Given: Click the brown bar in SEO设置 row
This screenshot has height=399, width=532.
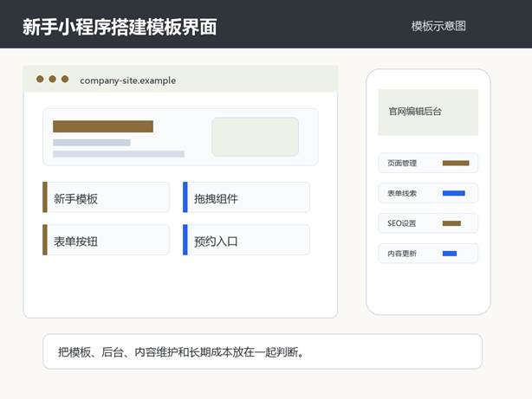Looking at the screenshot, I should [451, 223].
